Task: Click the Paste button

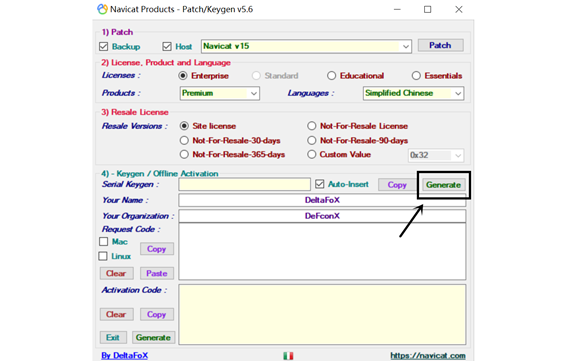Action: click(157, 274)
